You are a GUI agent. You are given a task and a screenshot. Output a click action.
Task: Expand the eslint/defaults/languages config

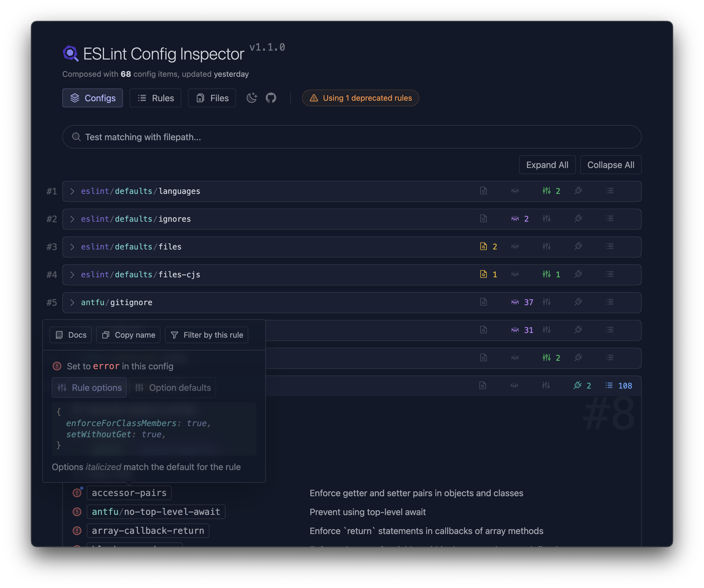pyautogui.click(x=72, y=191)
